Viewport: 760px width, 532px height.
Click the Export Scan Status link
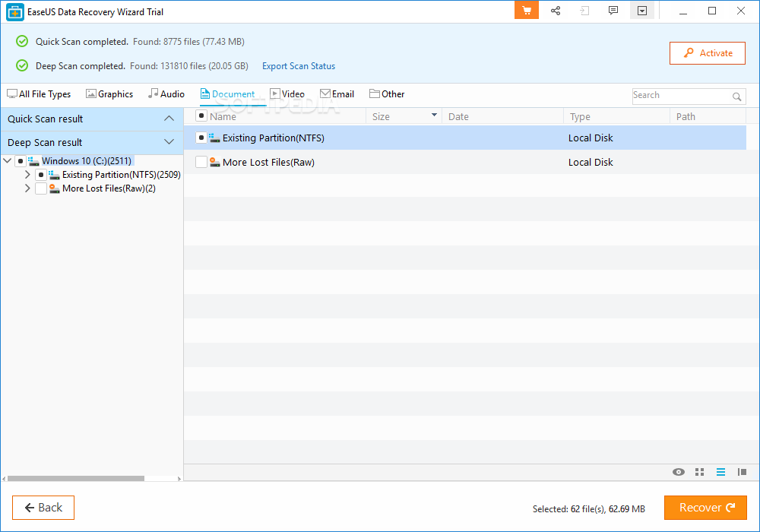pyautogui.click(x=299, y=66)
